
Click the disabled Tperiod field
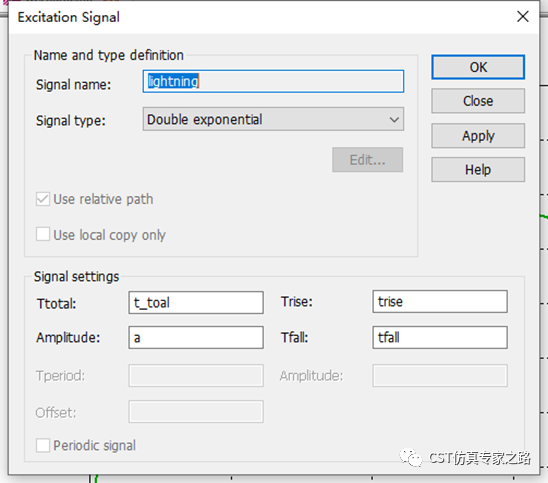click(x=196, y=376)
